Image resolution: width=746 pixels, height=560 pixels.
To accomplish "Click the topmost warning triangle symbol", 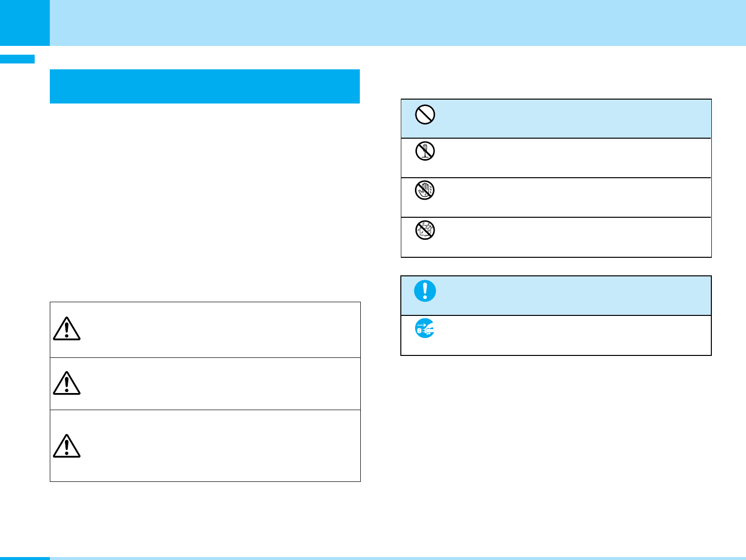I will [66, 329].
